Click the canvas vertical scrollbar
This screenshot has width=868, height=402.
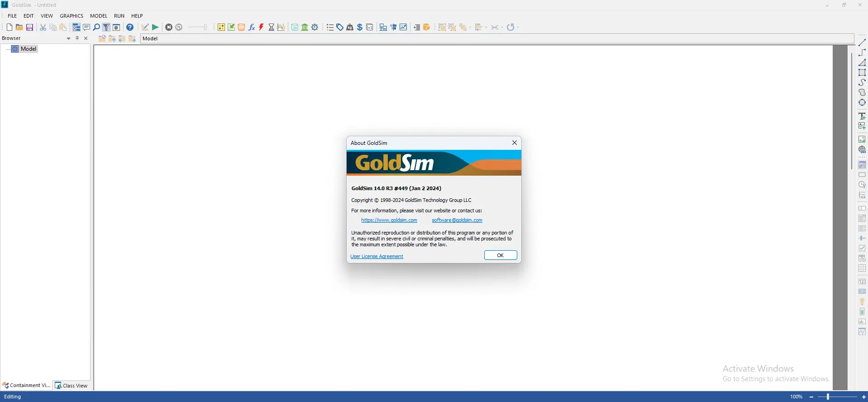(x=852, y=111)
